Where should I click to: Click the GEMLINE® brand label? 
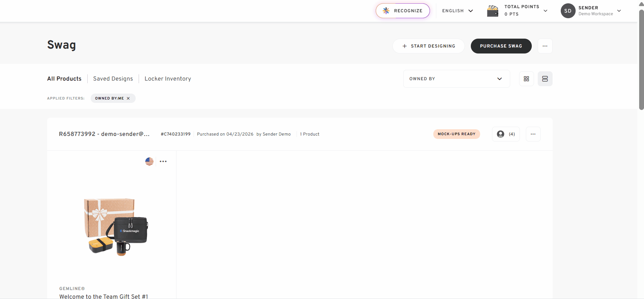point(72,289)
